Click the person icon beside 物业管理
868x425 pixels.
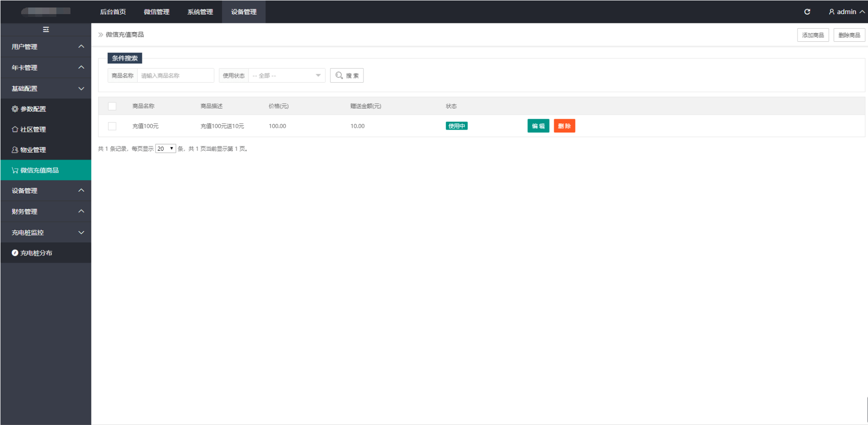click(x=15, y=150)
